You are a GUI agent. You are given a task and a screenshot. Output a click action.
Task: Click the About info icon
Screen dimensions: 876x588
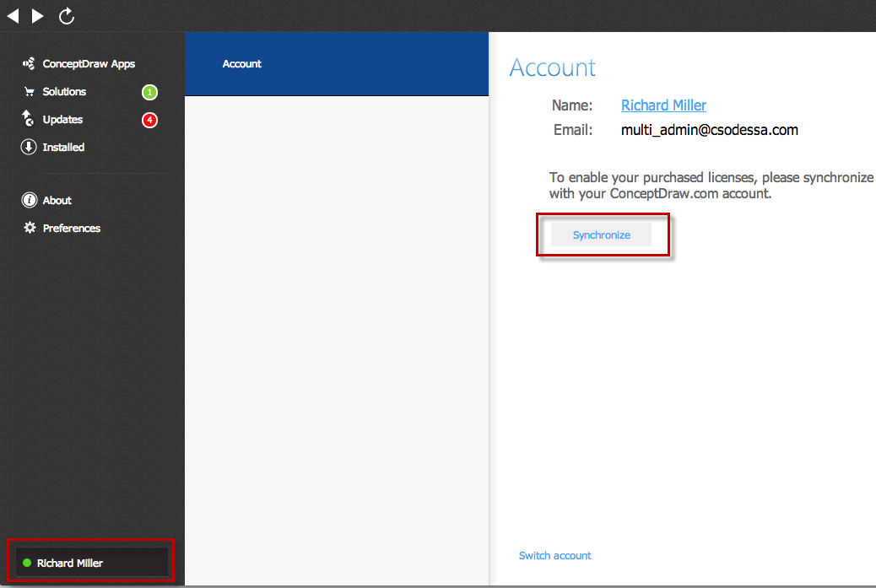pyautogui.click(x=29, y=200)
